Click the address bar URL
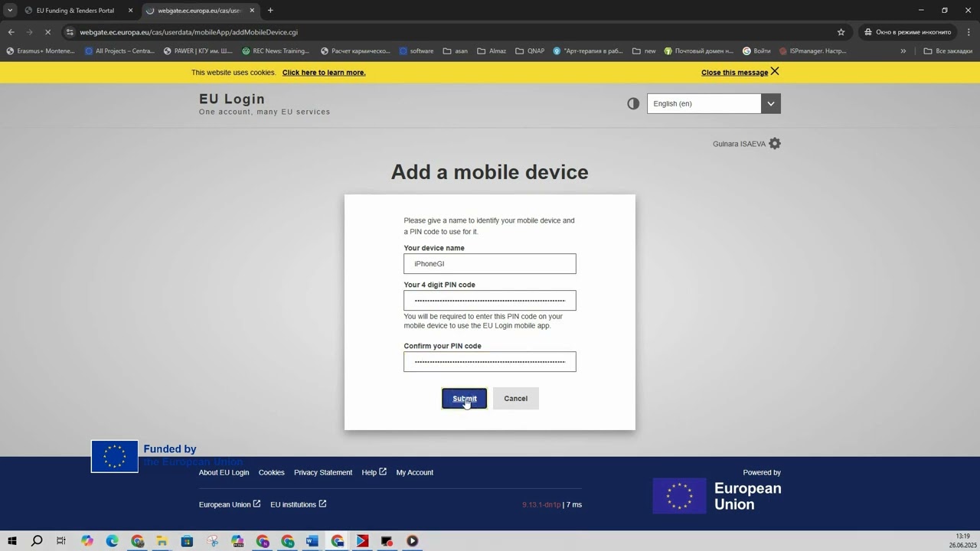 coord(188,32)
